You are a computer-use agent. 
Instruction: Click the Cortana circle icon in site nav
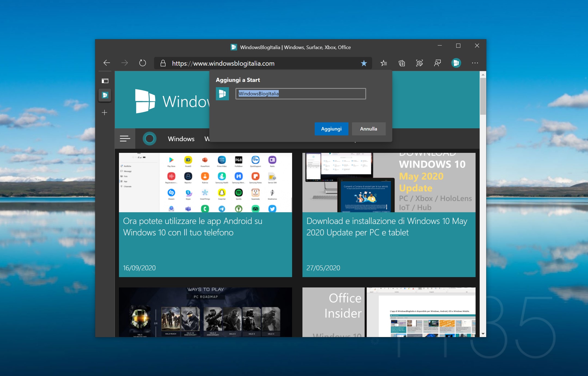[x=149, y=139]
